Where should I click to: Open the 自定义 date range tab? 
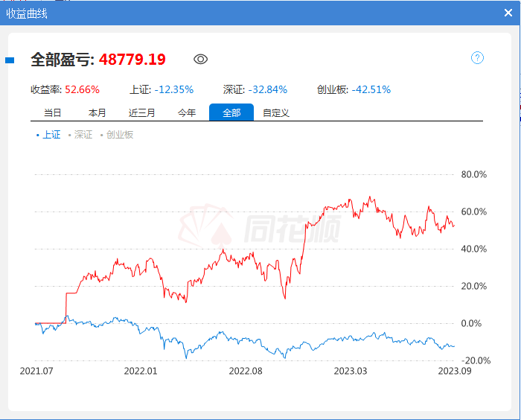276,112
